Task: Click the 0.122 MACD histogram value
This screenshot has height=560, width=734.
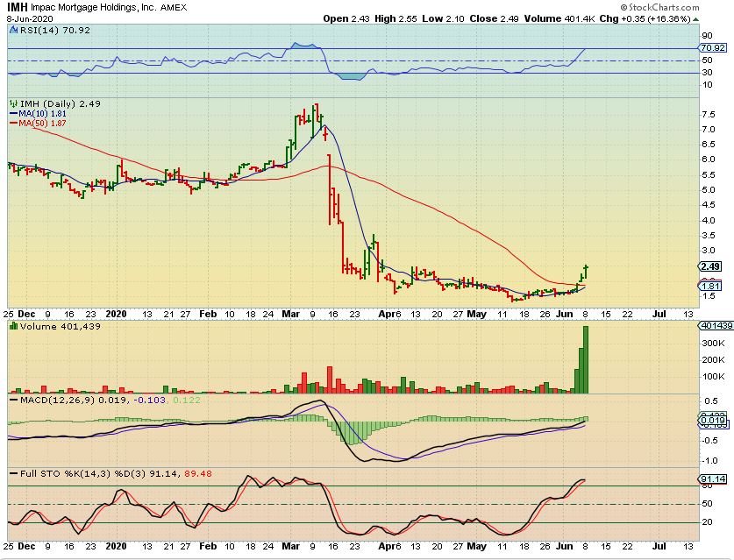Action: pyautogui.click(x=187, y=400)
